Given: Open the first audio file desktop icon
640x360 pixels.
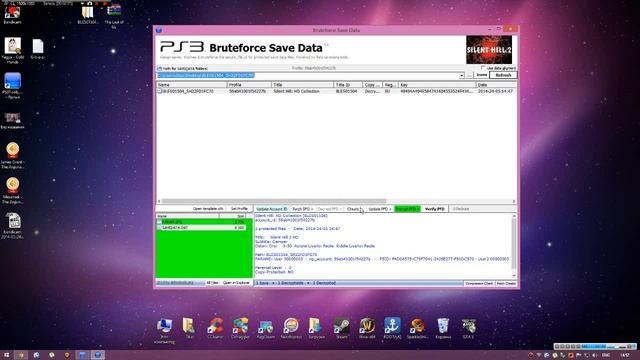Looking at the screenshot, I should coord(13,155).
